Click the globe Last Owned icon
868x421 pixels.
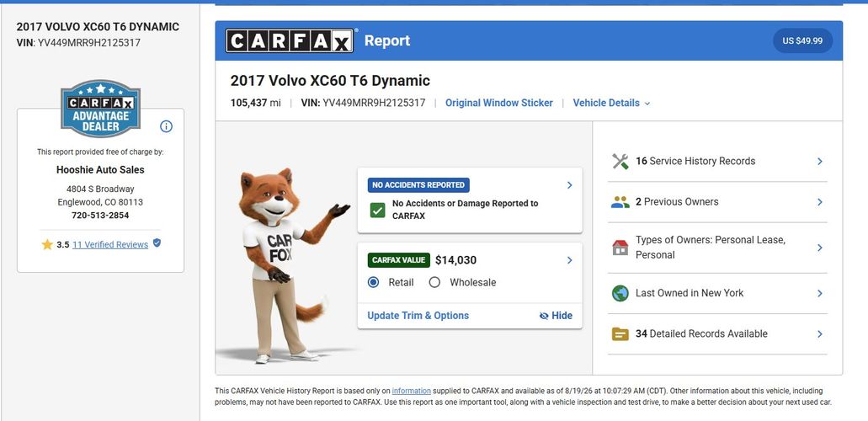[620, 293]
